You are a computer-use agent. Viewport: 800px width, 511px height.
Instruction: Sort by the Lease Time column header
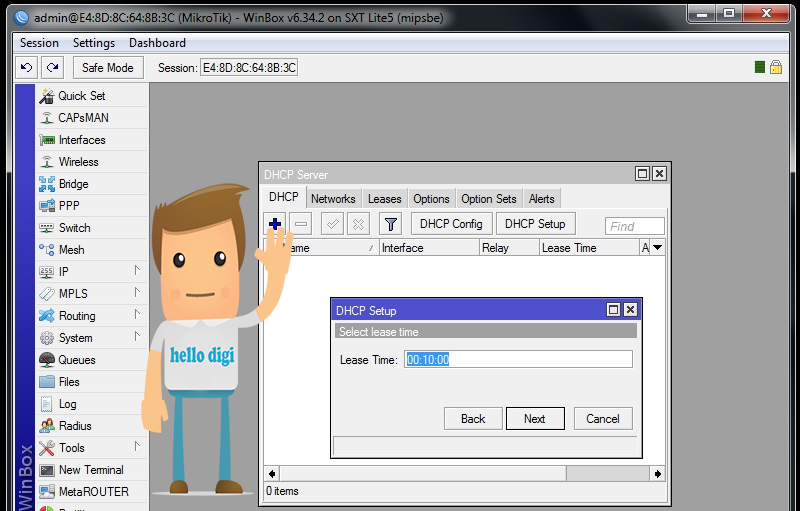click(589, 248)
